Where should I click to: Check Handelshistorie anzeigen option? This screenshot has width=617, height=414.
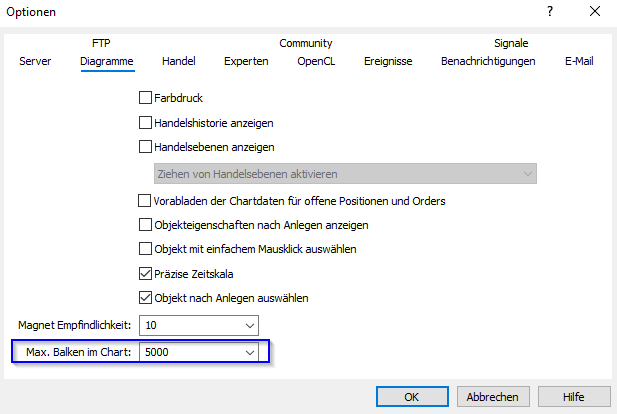pyautogui.click(x=146, y=123)
